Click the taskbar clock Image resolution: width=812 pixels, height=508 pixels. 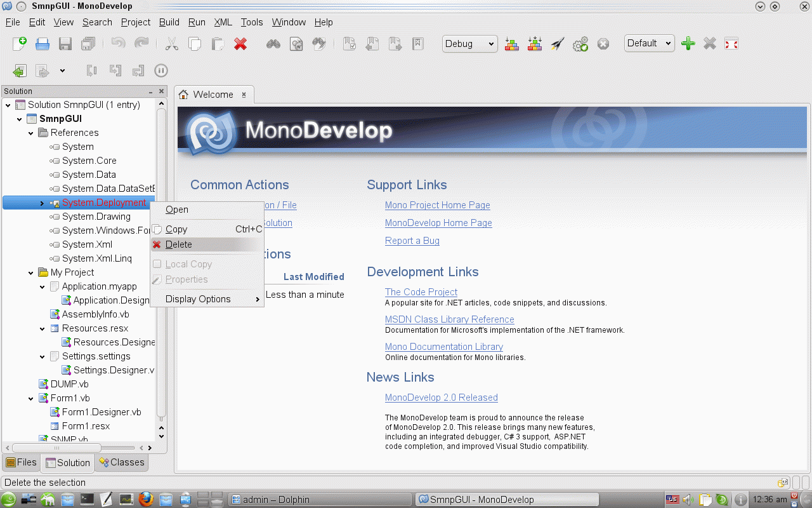pos(769,499)
